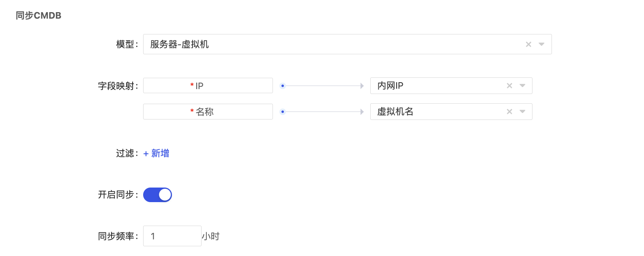
Task: Click the 小时 unit label
Action: tap(211, 236)
